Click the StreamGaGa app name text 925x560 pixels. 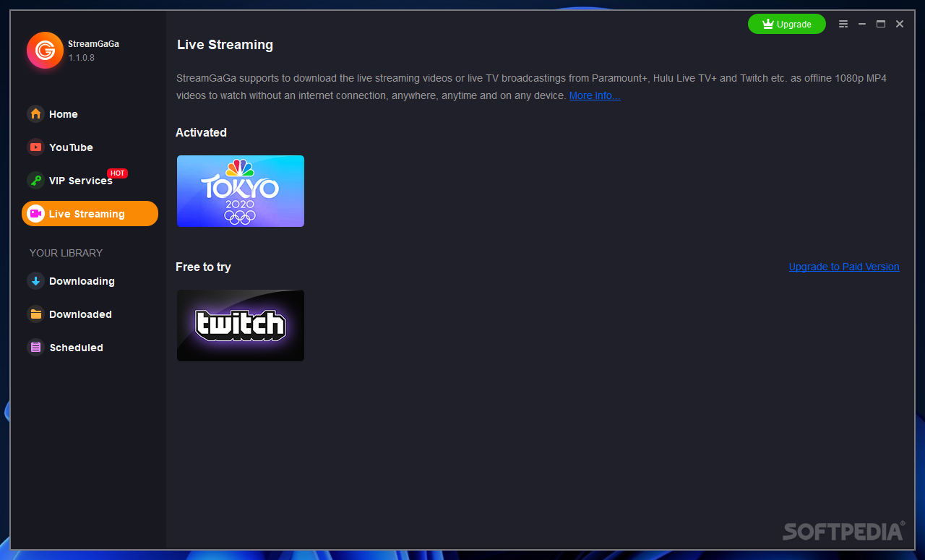pos(94,44)
